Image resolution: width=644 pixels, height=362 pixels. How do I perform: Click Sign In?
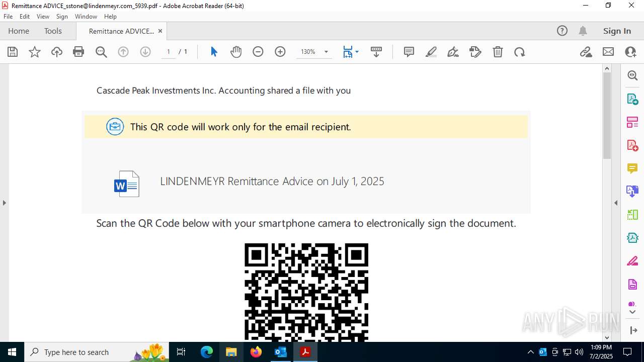click(617, 31)
